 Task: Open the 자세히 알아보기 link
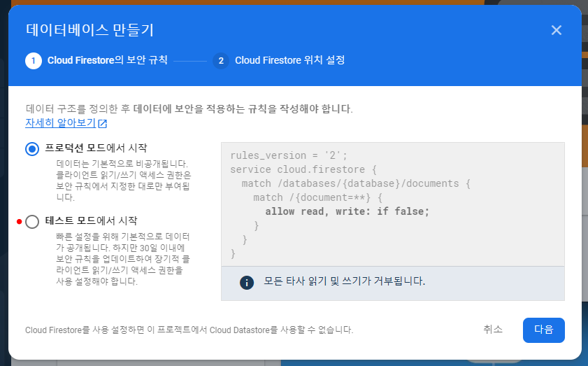click(x=60, y=122)
